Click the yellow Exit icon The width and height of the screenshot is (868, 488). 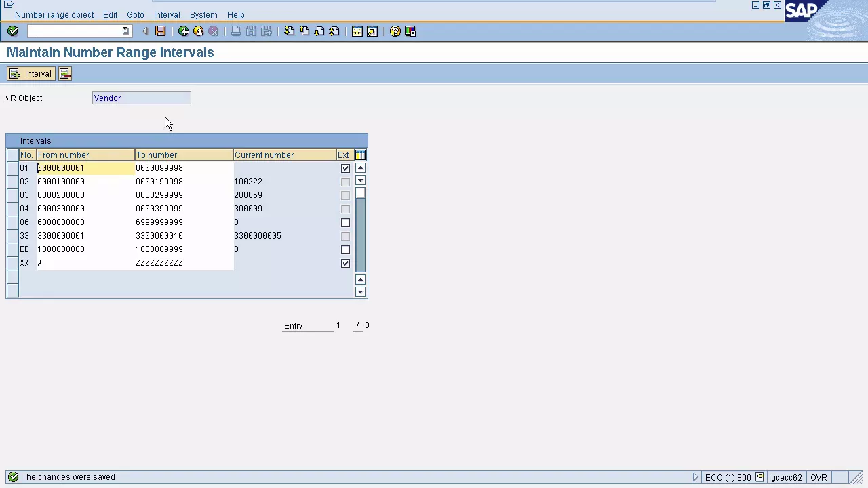199,31
